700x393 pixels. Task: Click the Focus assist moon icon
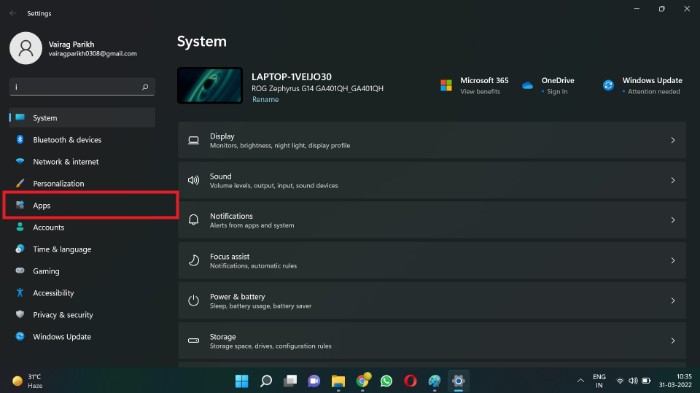click(194, 260)
